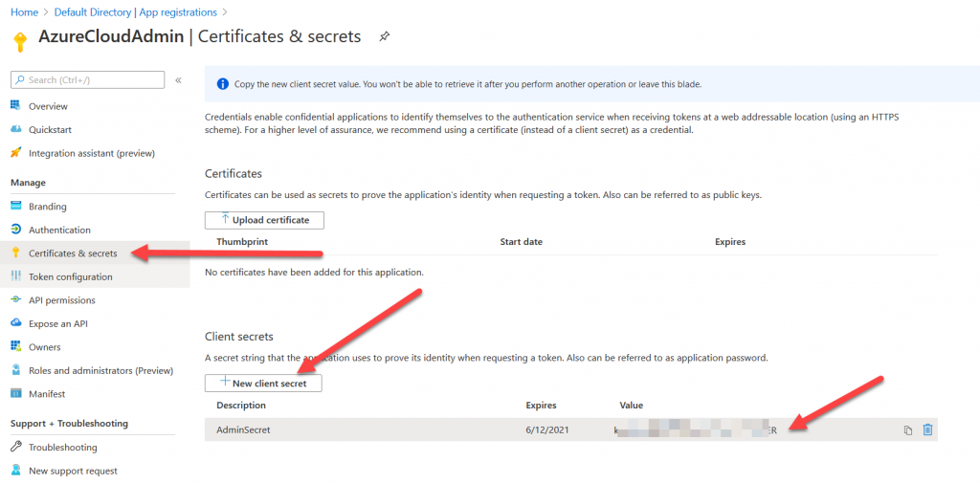Open the Manifest page

point(47,394)
